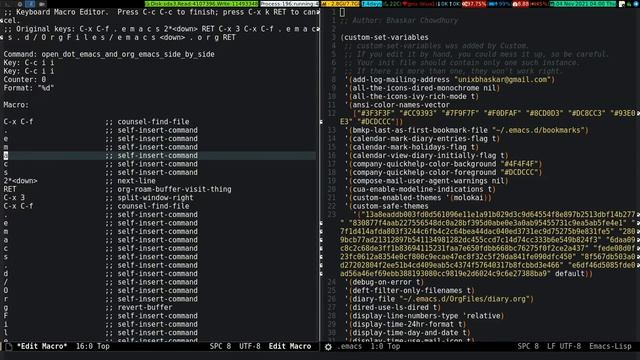Click the company-quickhelp-color-foreground line
This screenshot has height=360, width=640.
(x=444, y=173)
